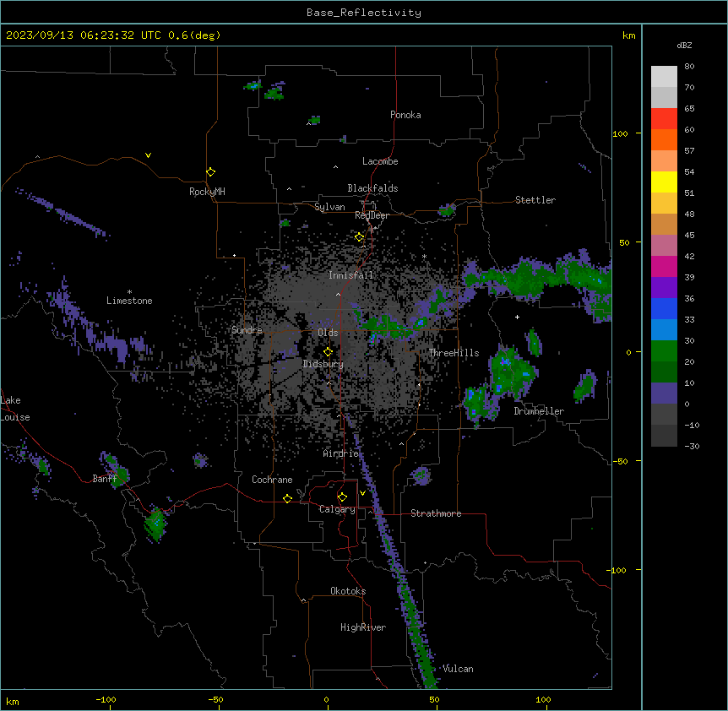Click the yellow diamond marker near Cochrane

coord(287,498)
